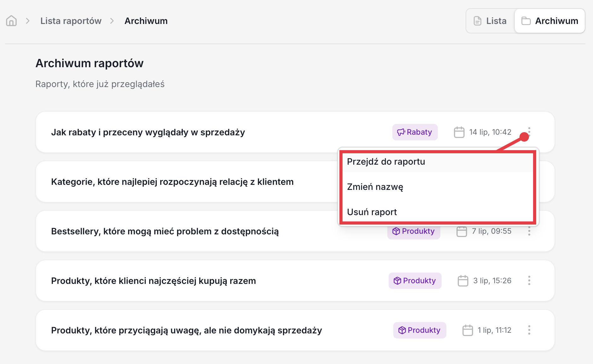This screenshot has height=364, width=593.
Task: Click calendar icon beside 7 lip, 09:55
Action: 462,231
